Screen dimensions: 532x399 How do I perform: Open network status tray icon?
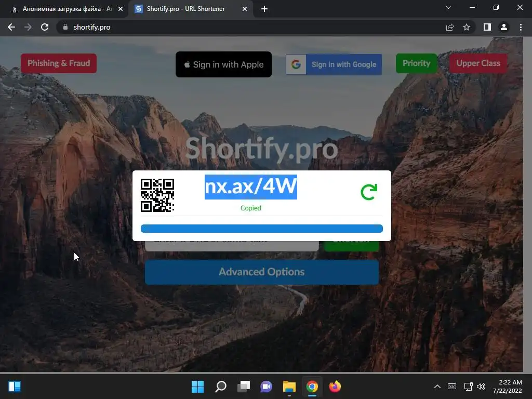pyautogui.click(x=469, y=387)
